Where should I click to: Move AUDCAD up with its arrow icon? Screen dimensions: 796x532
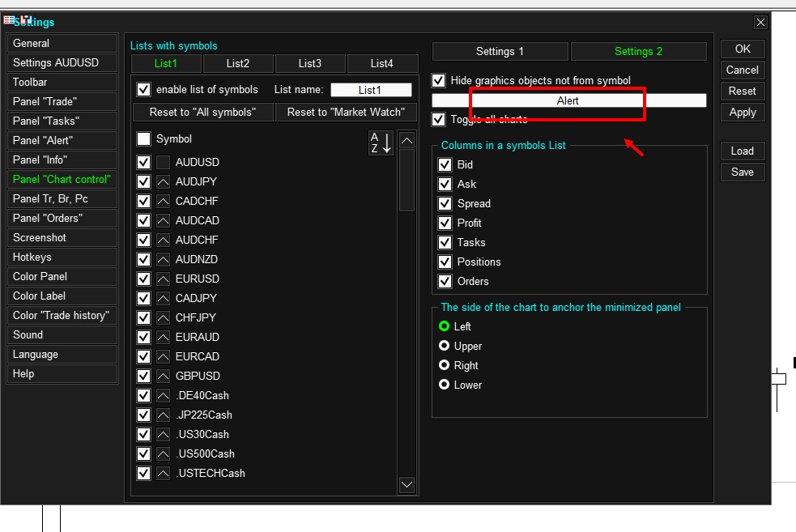(163, 220)
